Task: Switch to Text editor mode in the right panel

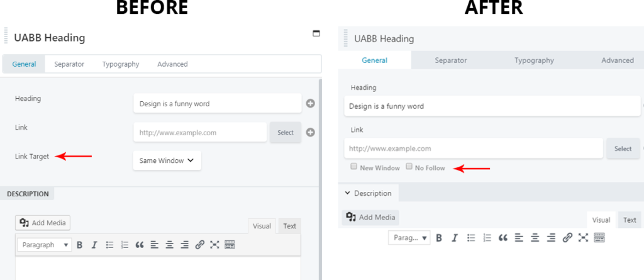Action: click(630, 220)
